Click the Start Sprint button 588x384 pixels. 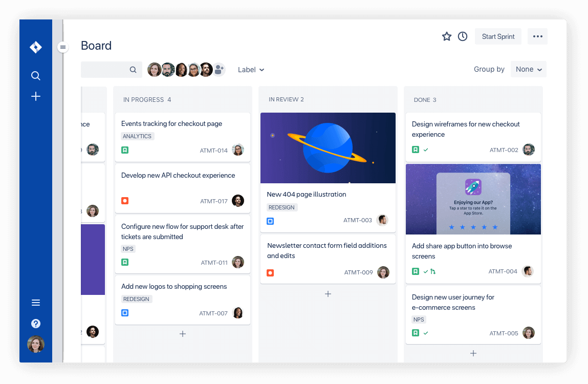(x=497, y=36)
